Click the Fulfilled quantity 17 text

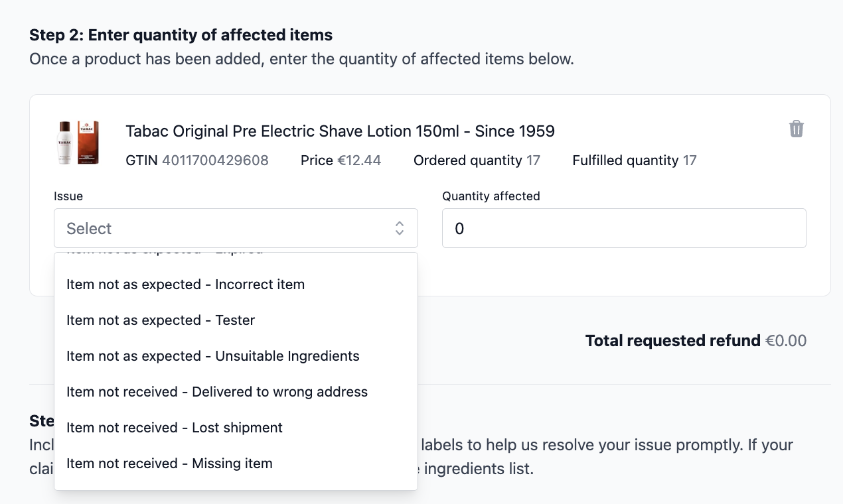click(x=635, y=160)
